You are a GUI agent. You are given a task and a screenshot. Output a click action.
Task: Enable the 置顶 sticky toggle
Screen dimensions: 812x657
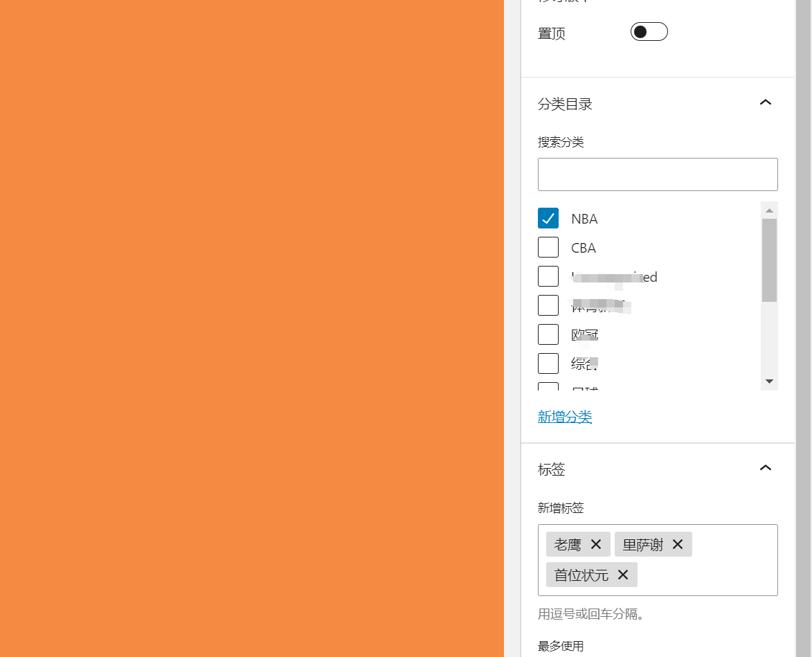click(x=649, y=31)
